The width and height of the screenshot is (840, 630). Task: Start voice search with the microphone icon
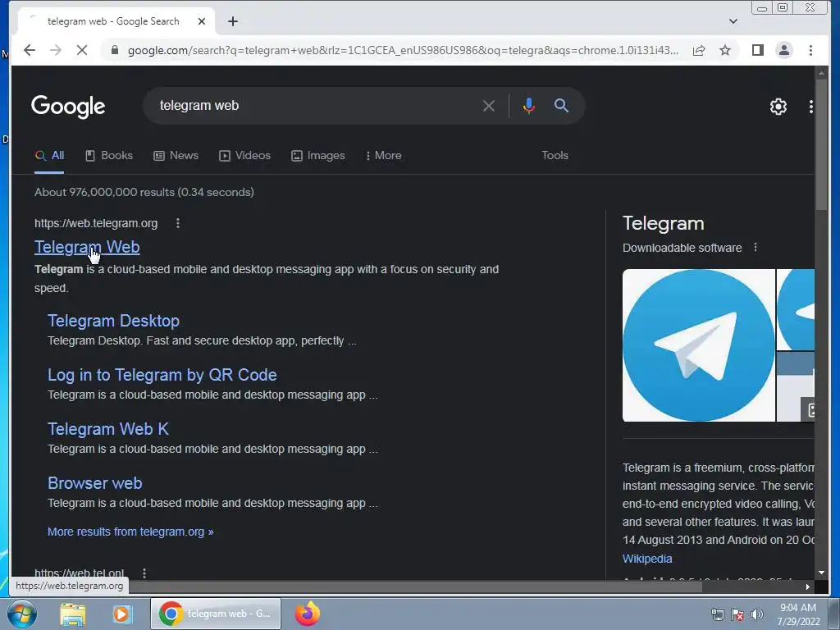pos(529,106)
